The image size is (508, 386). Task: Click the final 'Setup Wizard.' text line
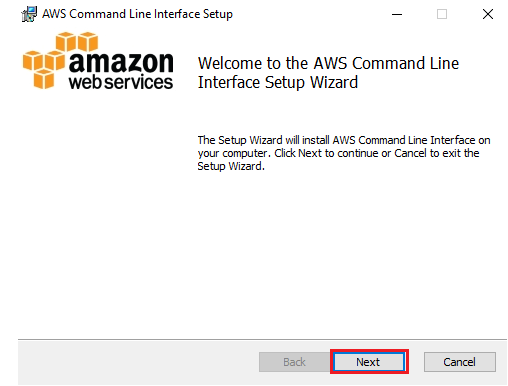pyautogui.click(x=231, y=166)
